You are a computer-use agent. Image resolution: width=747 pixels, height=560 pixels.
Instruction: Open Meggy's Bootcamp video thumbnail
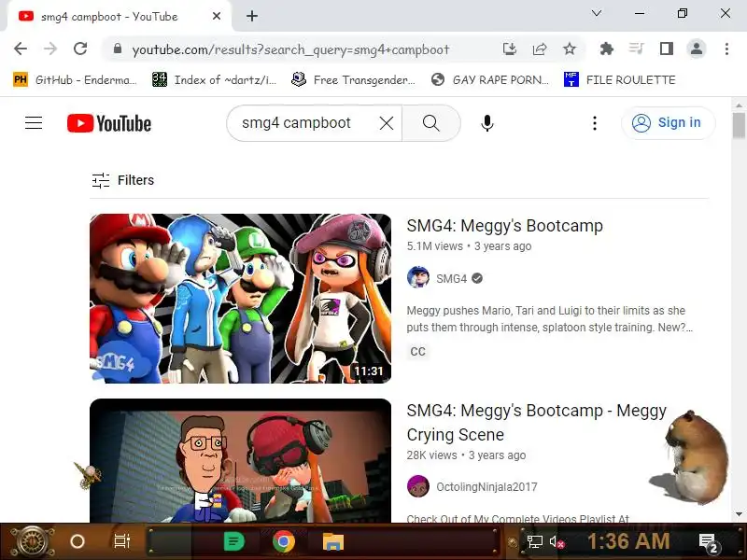(x=240, y=299)
